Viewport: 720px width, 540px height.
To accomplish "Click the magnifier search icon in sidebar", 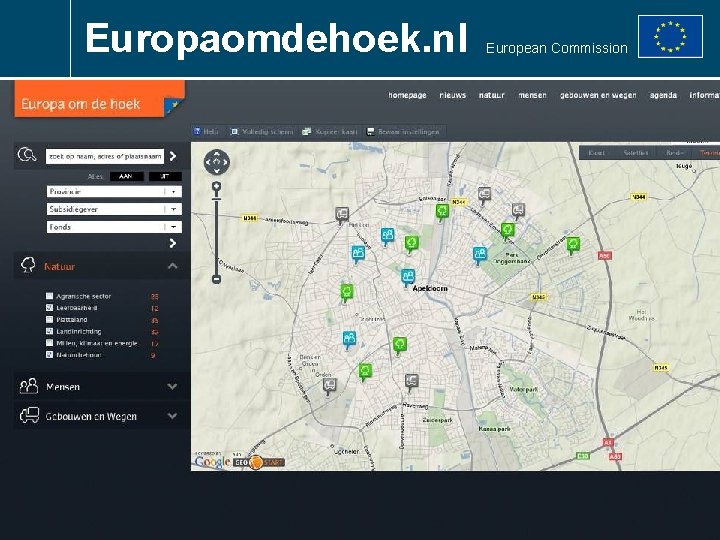I will (x=27, y=155).
